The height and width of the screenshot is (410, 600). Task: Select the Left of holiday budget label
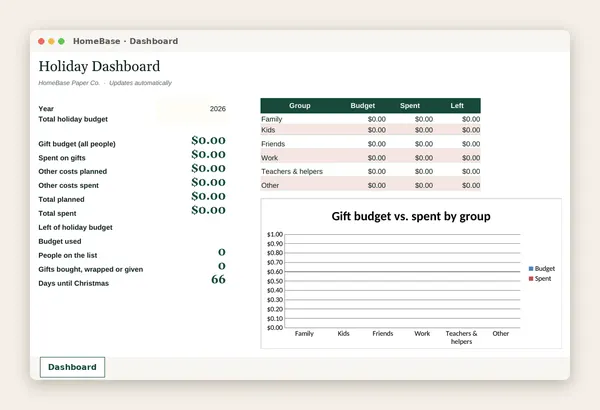point(75,227)
